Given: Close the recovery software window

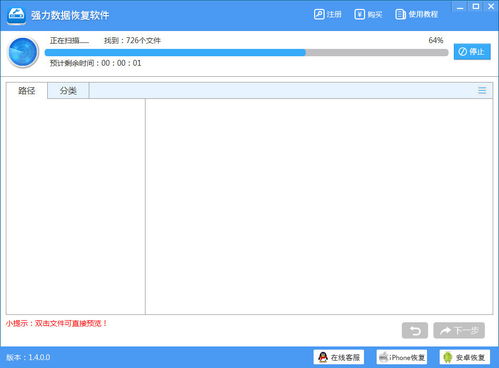Looking at the screenshot, I should click(x=491, y=6).
